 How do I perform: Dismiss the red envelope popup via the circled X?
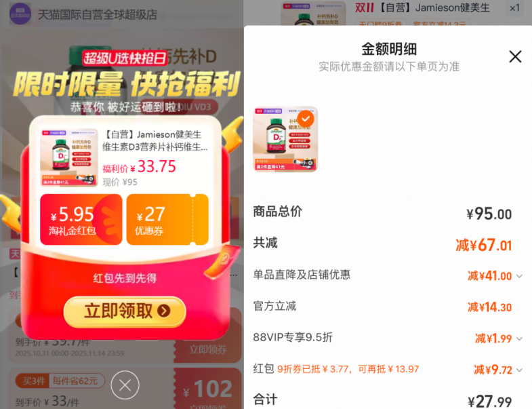point(125,385)
